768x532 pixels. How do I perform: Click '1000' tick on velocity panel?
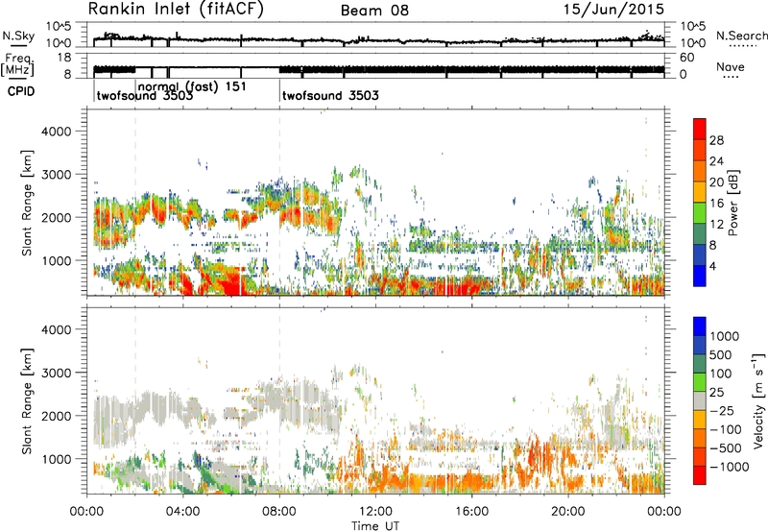(x=56, y=459)
